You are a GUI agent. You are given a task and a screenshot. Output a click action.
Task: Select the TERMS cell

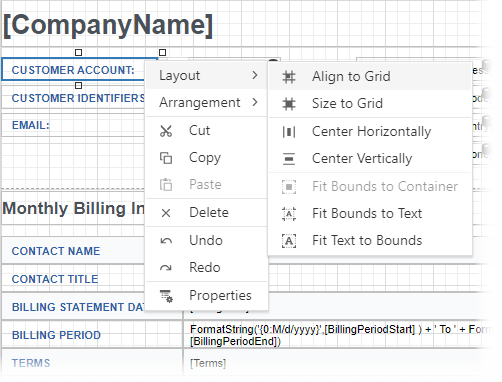[92, 363]
